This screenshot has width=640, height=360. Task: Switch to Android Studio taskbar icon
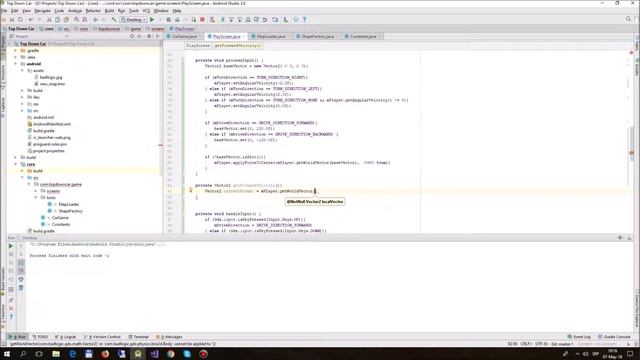(138, 354)
